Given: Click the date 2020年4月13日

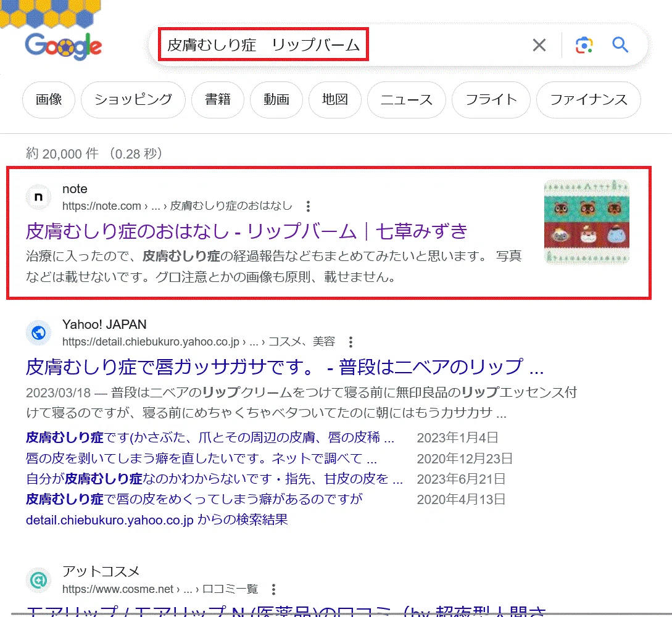Looking at the screenshot, I should (x=461, y=499).
